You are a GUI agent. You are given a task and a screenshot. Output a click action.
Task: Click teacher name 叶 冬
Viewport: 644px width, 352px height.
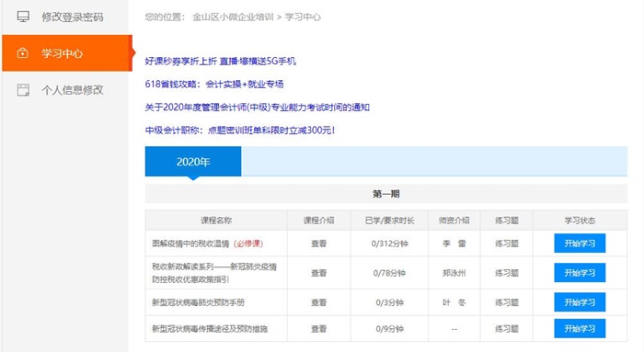(x=454, y=302)
